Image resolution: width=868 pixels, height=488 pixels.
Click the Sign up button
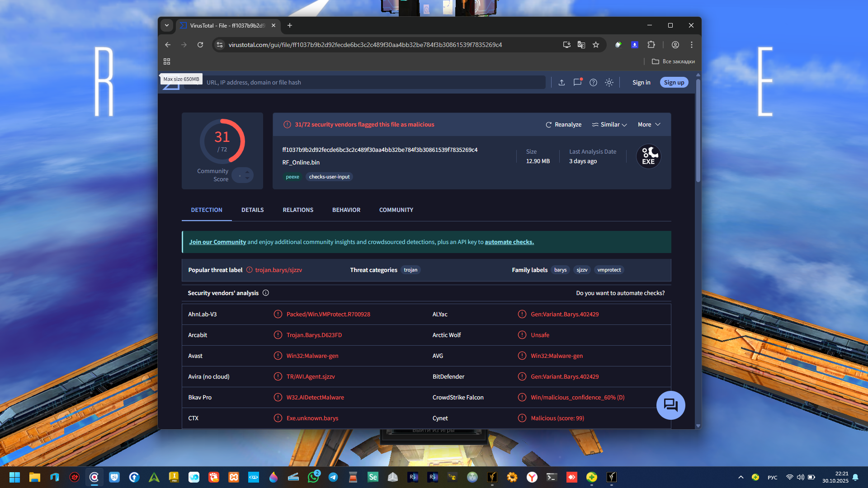point(674,82)
